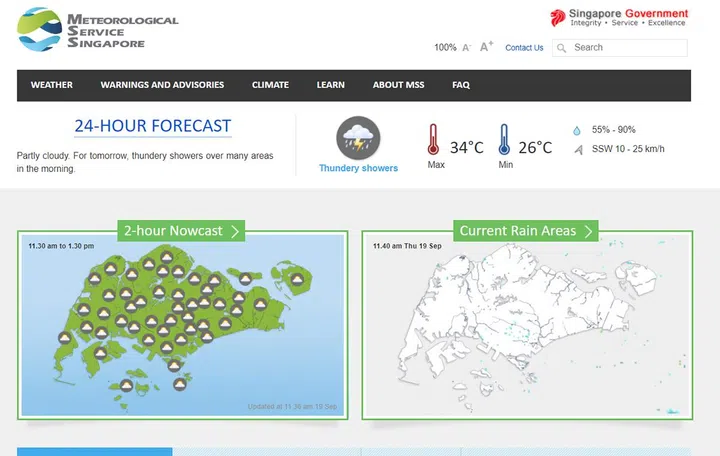Click the 11.40 am Thu 19 Sep timestamp
Image resolution: width=720 pixels, height=456 pixels.
click(407, 246)
